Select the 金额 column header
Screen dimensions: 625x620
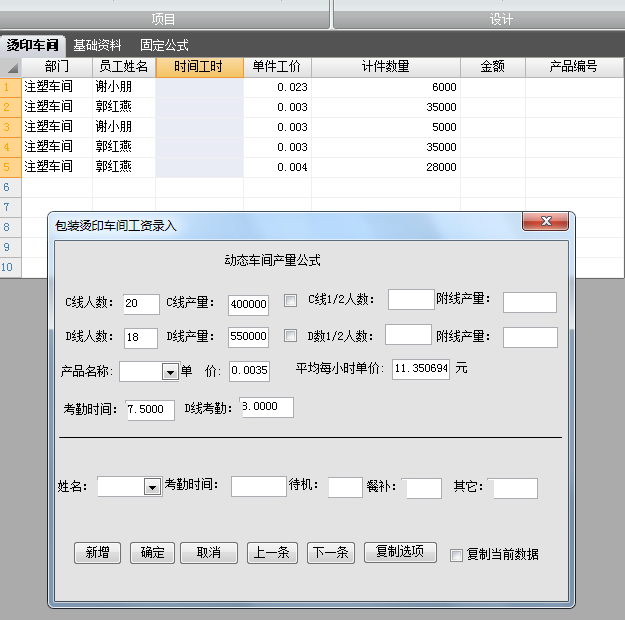[493, 67]
